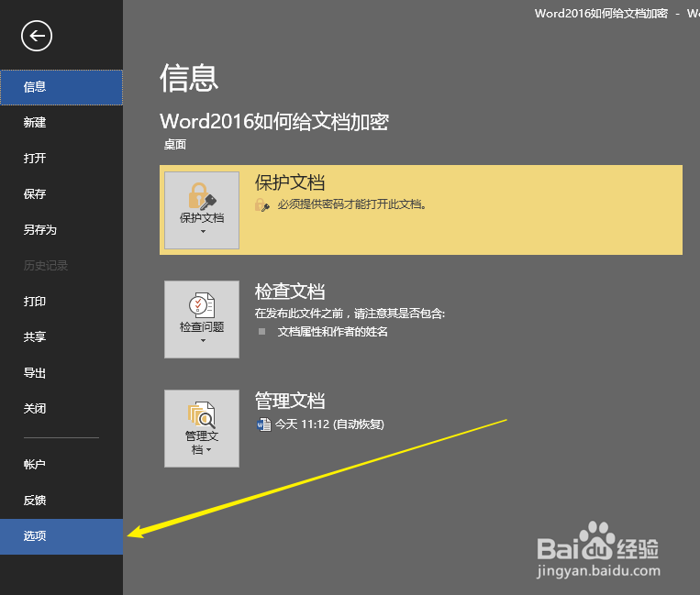Screen dimensions: 700x595
Task: Expand the 管理文档 dropdown button
Action: coord(202,429)
